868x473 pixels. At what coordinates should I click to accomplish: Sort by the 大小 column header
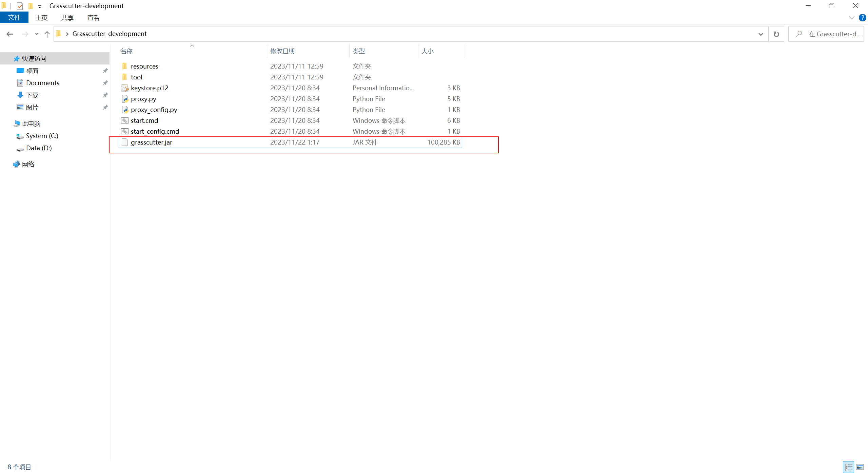coord(441,51)
